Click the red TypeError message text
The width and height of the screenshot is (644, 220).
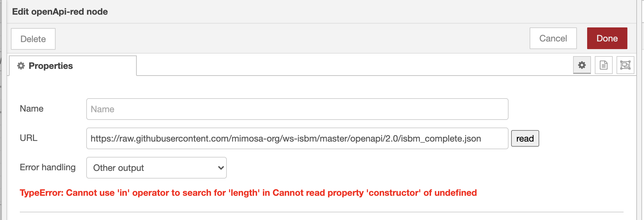(248, 193)
